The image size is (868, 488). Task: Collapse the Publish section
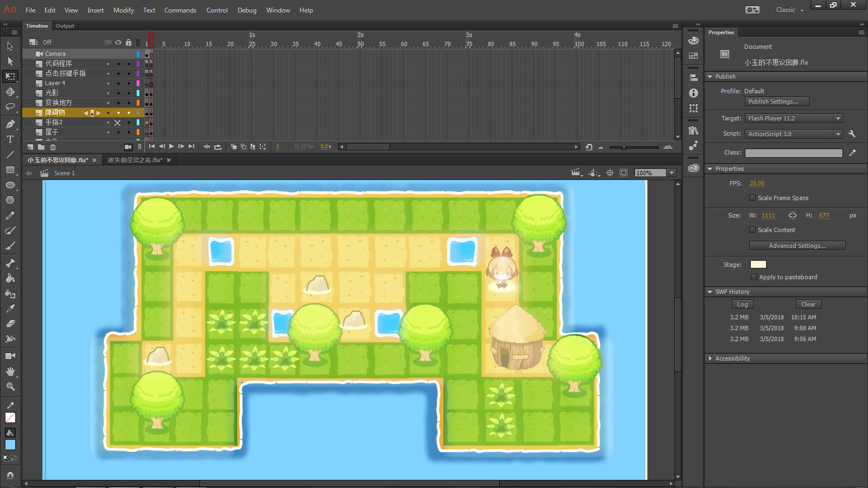pyautogui.click(x=710, y=77)
